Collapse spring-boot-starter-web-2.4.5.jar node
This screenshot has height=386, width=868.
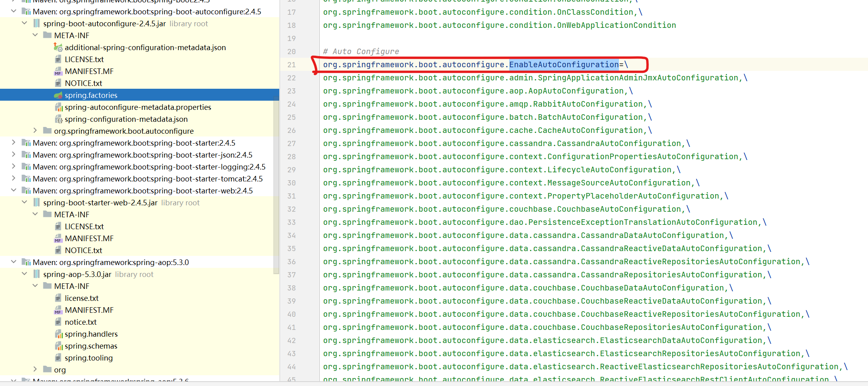pos(24,202)
